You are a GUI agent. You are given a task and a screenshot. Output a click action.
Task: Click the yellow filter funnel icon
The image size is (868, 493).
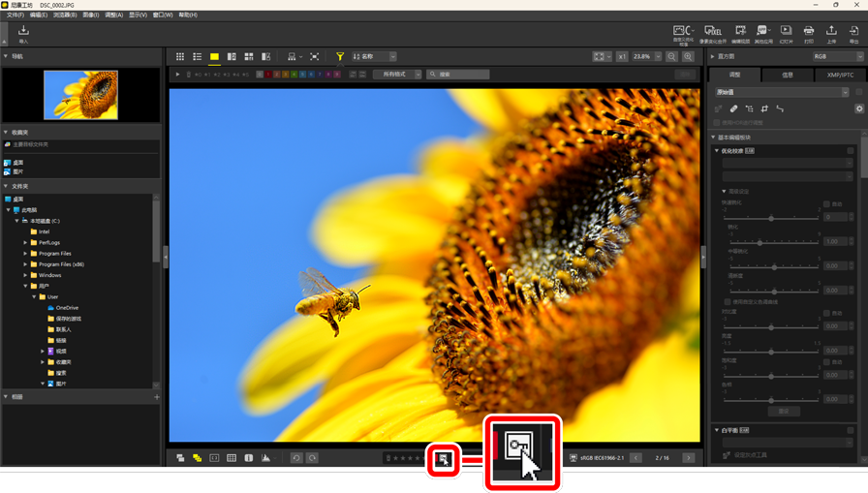pos(340,57)
